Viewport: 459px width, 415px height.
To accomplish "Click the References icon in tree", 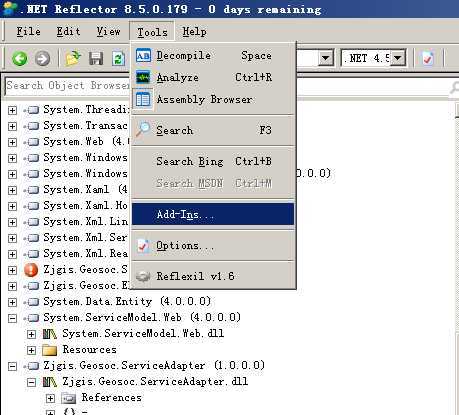I will tap(69, 398).
